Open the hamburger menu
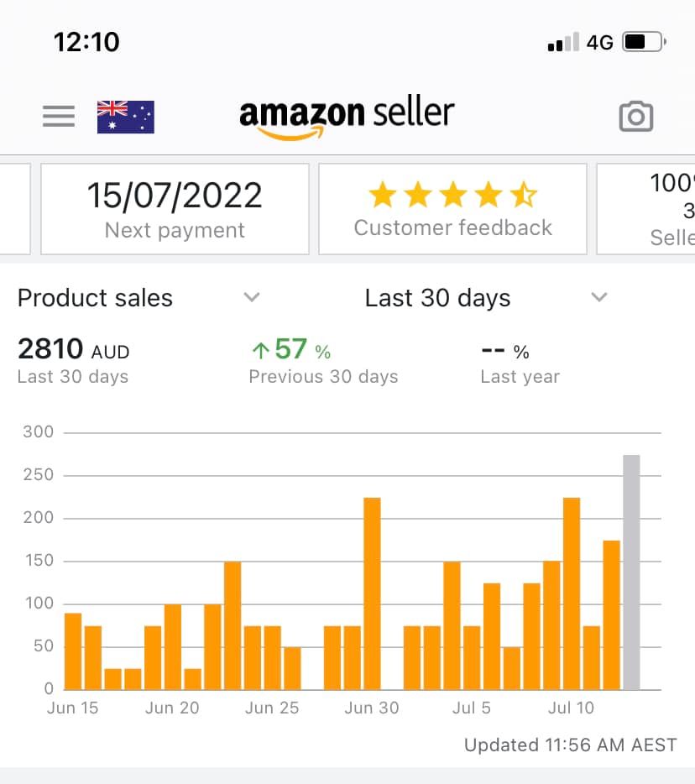695x784 pixels. pyautogui.click(x=59, y=116)
